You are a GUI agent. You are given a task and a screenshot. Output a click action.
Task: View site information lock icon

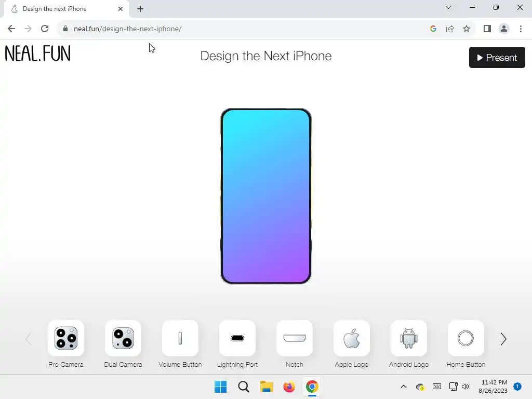pyautogui.click(x=65, y=29)
